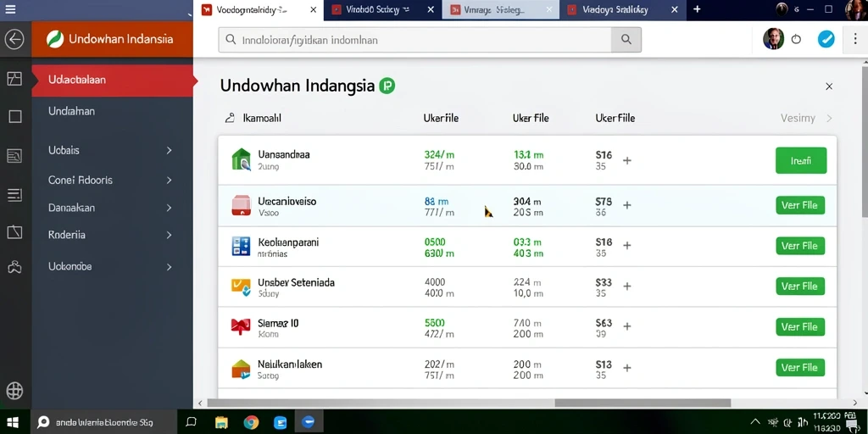The image size is (868, 434).
Task: Click Verr File in Uecanioveiso row
Action: 800,205
